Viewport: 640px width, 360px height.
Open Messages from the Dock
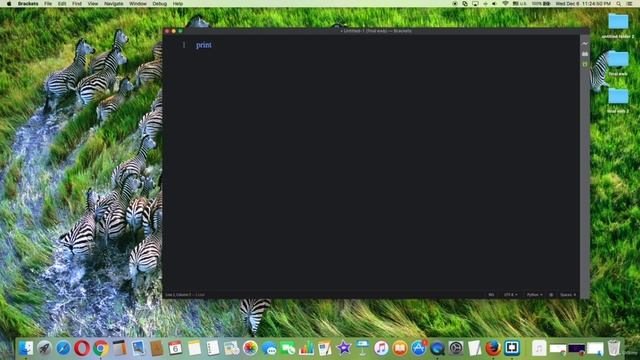[x=269, y=348]
